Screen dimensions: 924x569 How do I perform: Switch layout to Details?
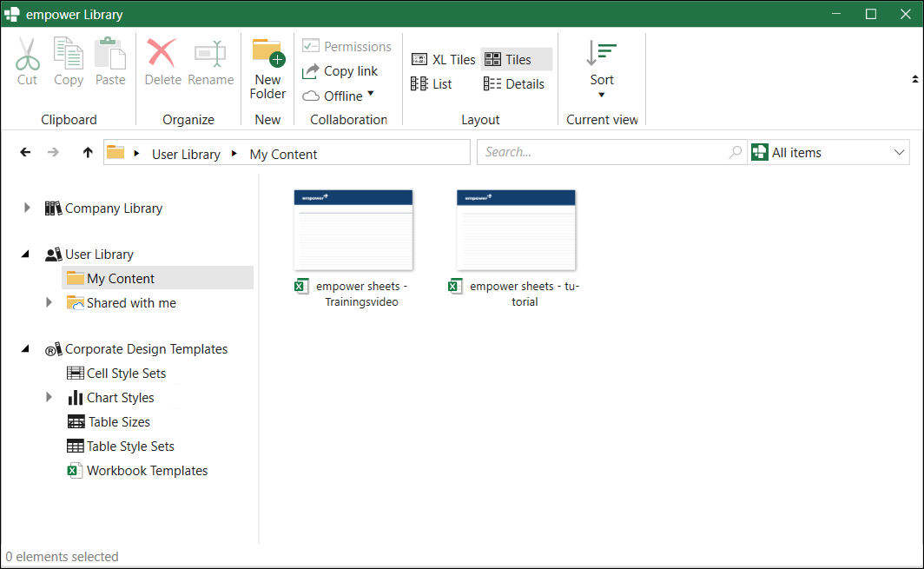click(514, 84)
